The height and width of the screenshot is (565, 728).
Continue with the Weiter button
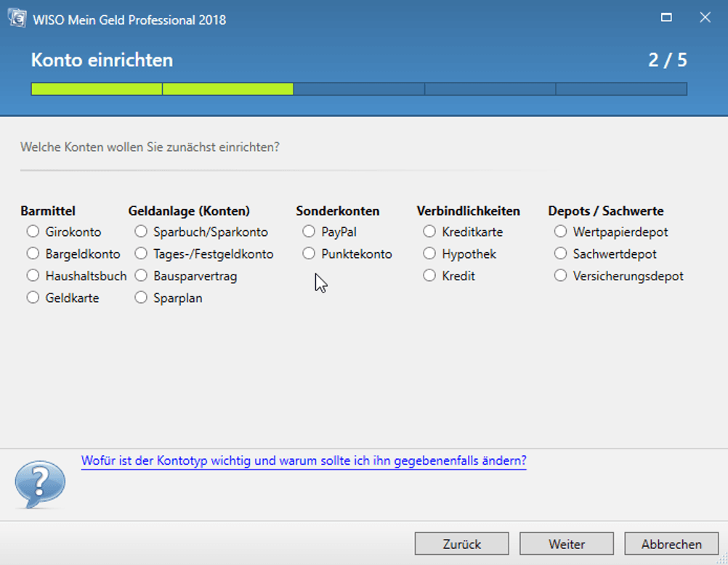[x=567, y=544]
